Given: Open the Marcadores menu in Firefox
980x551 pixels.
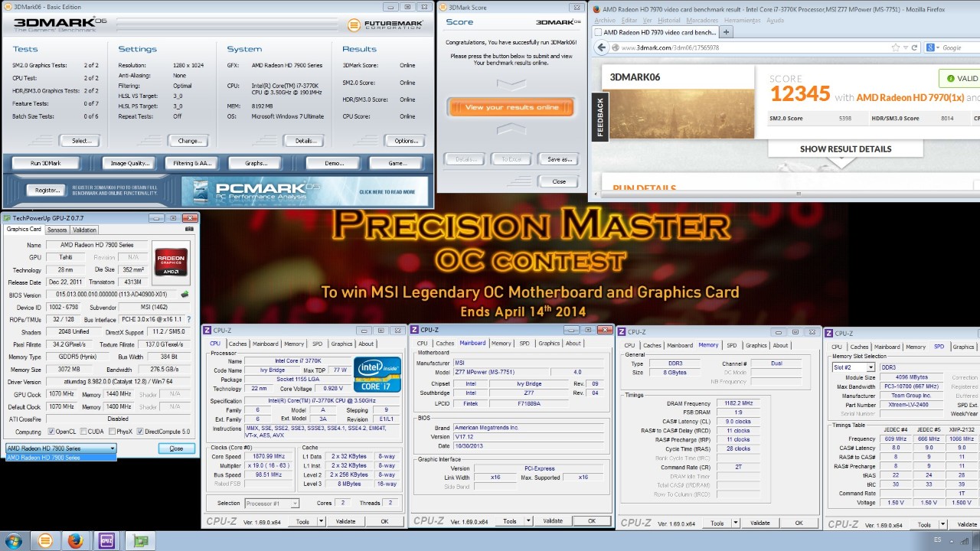Looking at the screenshot, I should 702,20.
